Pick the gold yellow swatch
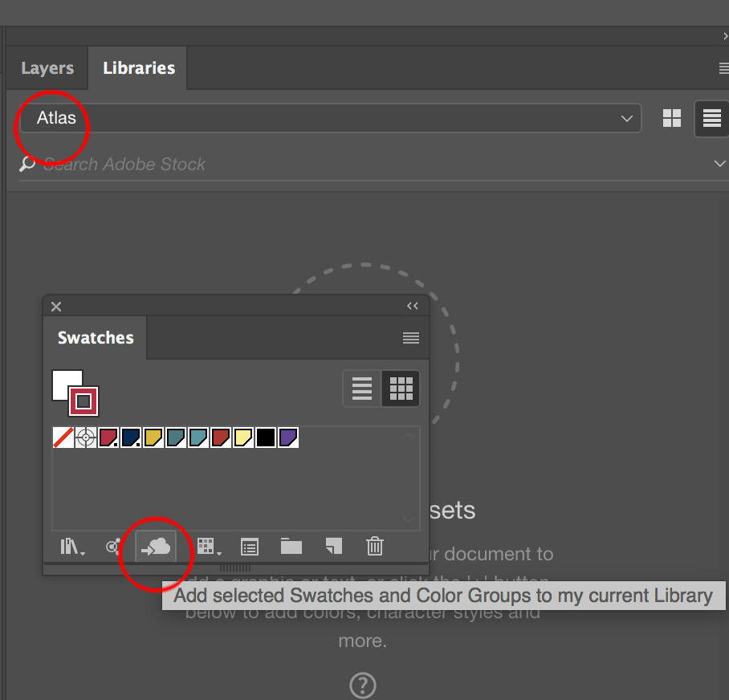 [x=153, y=437]
